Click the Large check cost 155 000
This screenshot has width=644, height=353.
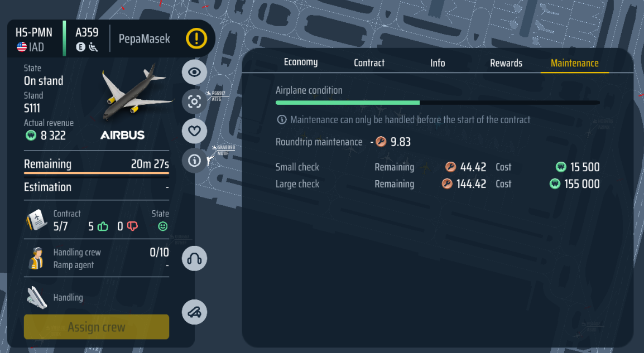[575, 184]
